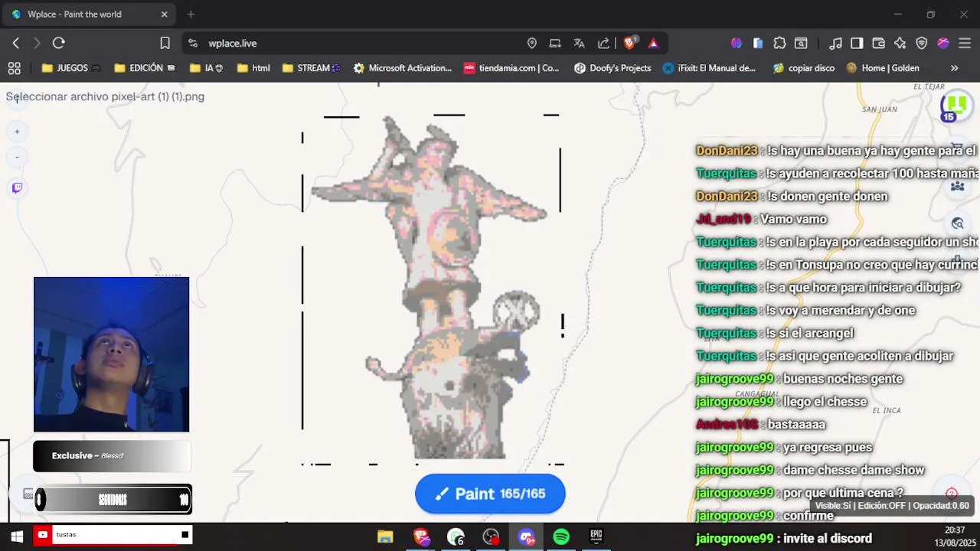980x551 pixels.
Task: Zoom out the map with minus button
Action: (x=17, y=158)
